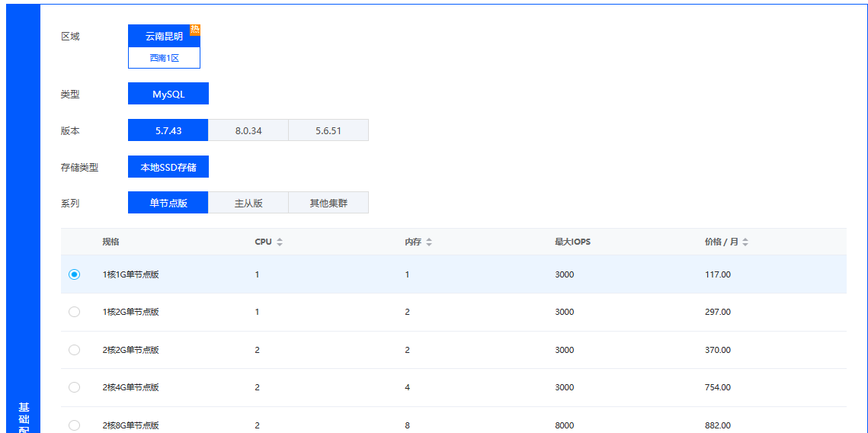Click the 基础配置 blue sidebar section

[24, 415]
